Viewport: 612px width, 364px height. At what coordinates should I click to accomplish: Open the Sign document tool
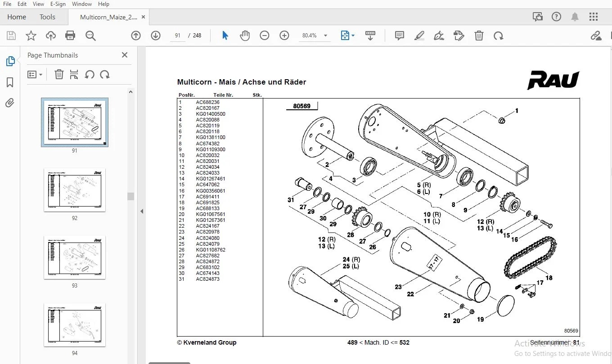(439, 36)
